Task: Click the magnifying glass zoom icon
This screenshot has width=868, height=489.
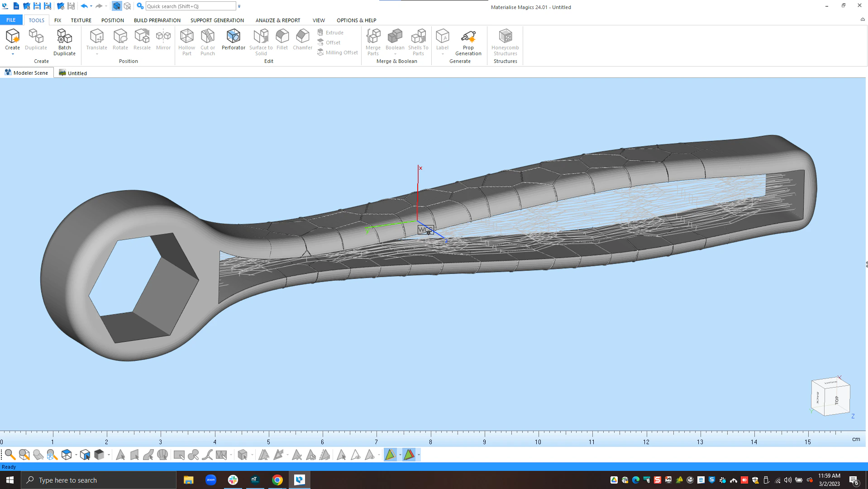Action: [10, 455]
